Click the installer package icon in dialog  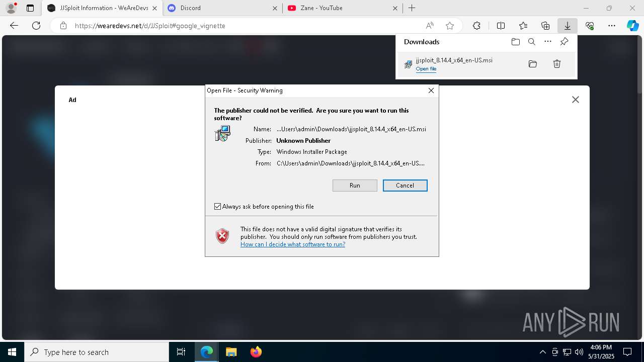click(222, 133)
